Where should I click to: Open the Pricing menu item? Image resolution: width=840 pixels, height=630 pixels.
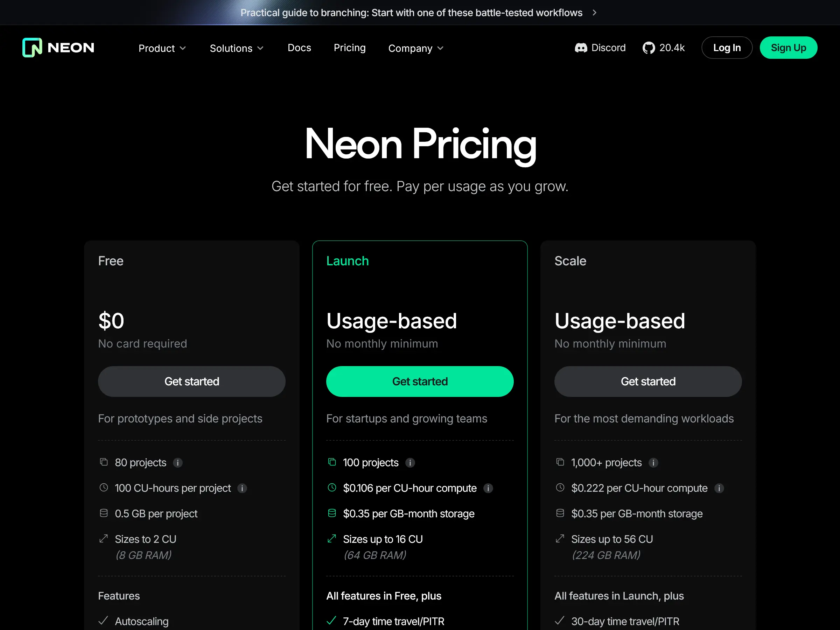point(349,48)
